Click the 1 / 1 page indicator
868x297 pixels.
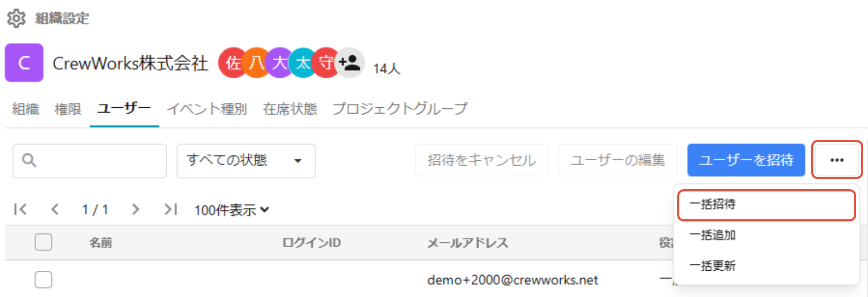[x=95, y=210]
